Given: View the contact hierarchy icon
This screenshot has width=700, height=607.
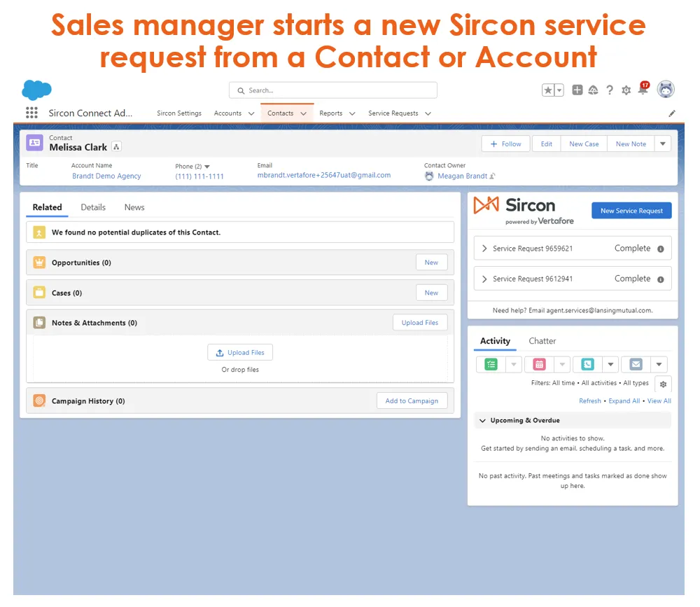Looking at the screenshot, I should (116, 146).
